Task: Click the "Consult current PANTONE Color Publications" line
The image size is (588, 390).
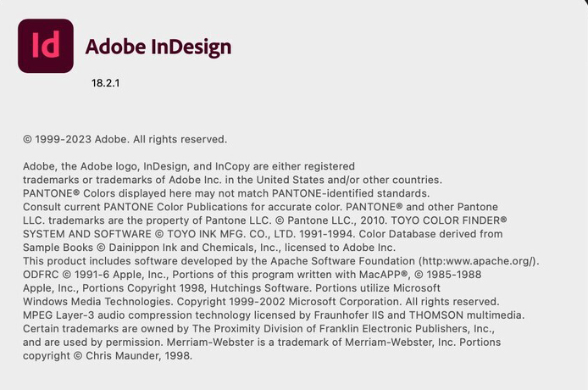Action: (260, 207)
